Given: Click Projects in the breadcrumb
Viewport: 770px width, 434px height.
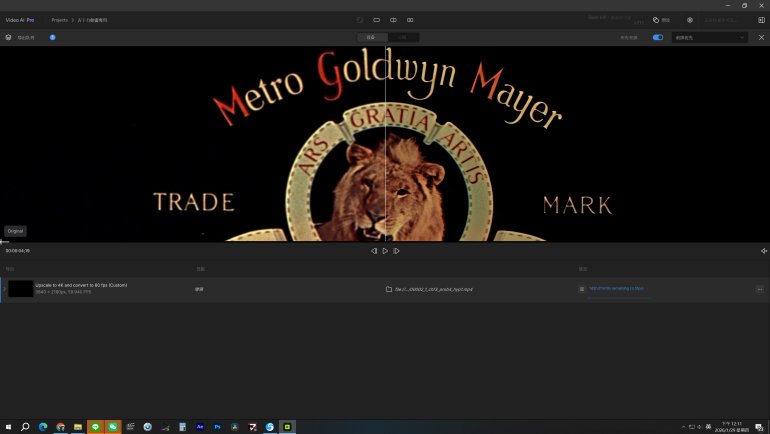Looking at the screenshot, I should tap(59, 20).
